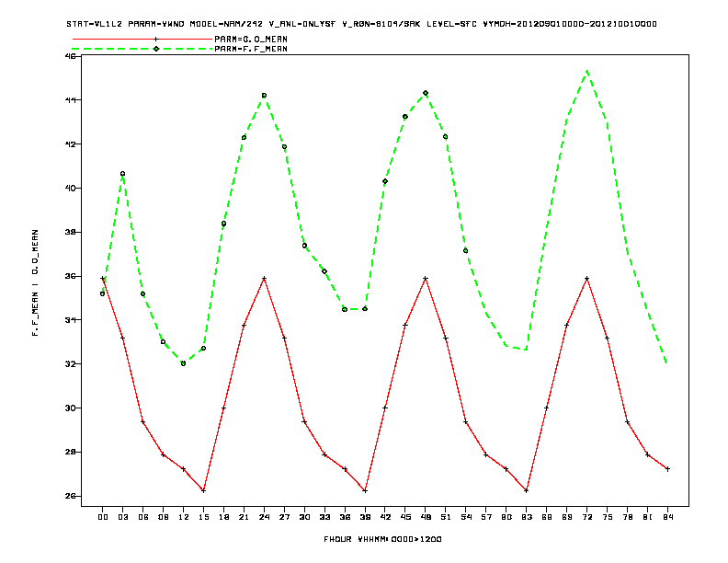
Task: Click red plus data point at hour 84
Action: point(667,469)
